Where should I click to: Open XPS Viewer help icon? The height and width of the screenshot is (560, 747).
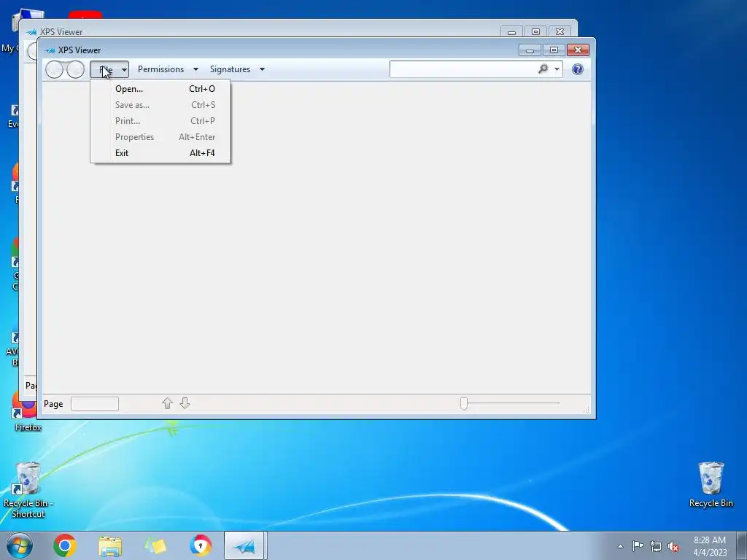pos(578,69)
